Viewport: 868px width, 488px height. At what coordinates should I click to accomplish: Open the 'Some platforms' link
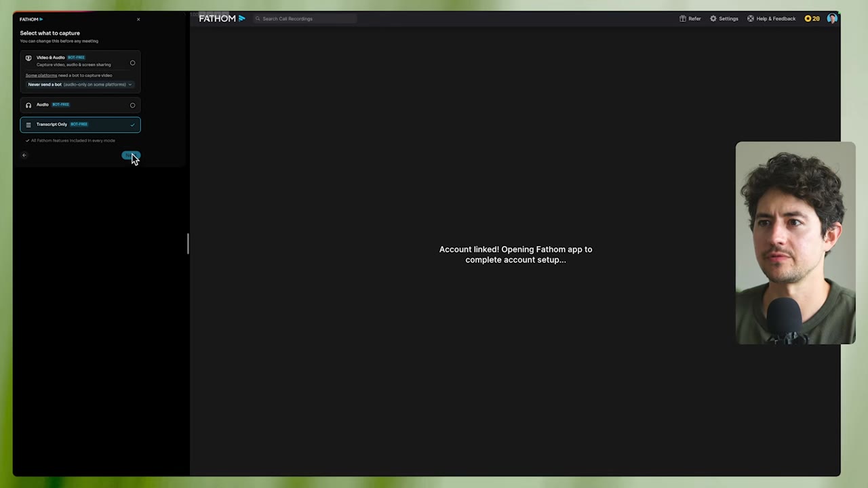41,75
